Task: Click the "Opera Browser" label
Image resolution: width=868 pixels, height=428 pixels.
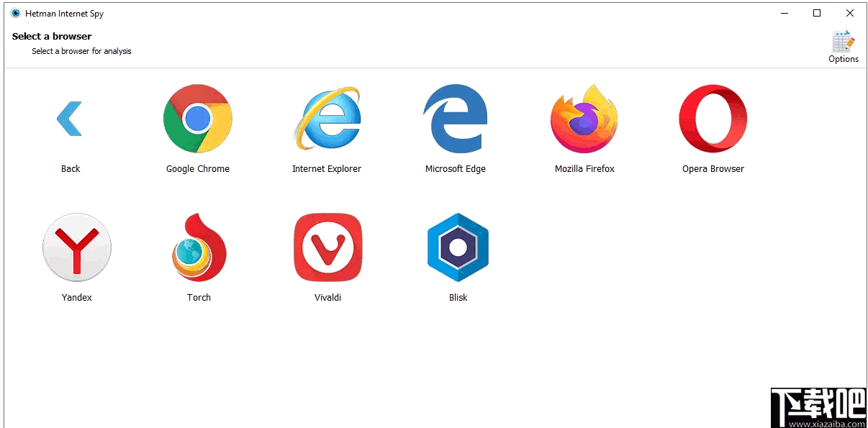Action: click(x=713, y=169)
